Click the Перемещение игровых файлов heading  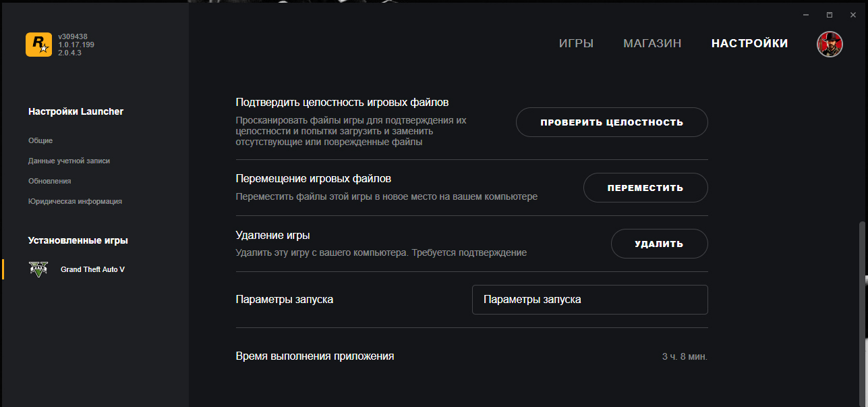tap(313, 179)
